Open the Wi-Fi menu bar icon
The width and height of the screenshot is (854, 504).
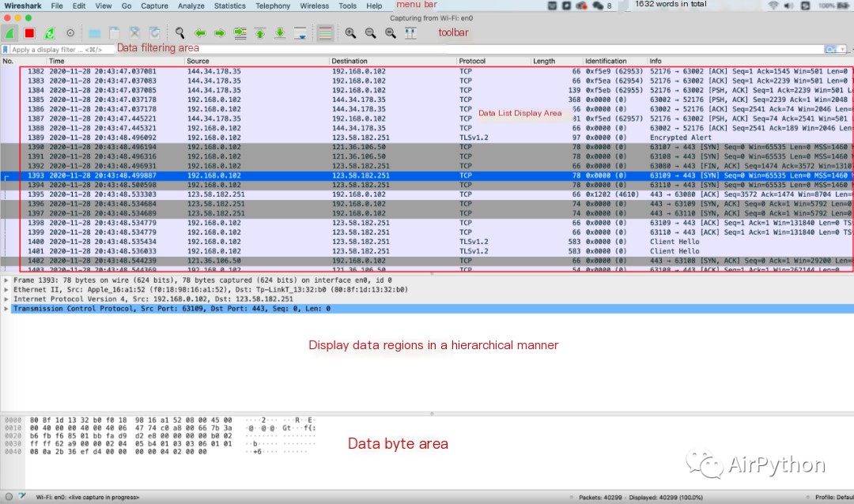pyautogui.click(x=773, y=6)
